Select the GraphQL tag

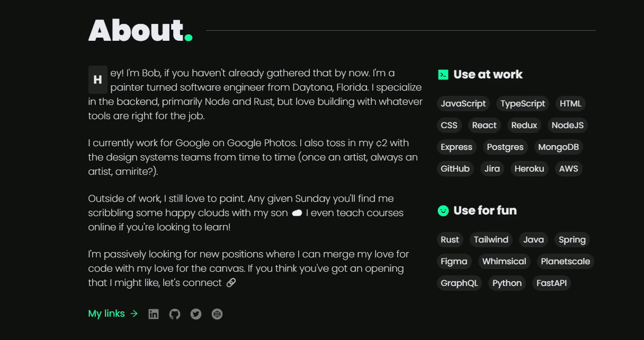coord(459,283)
